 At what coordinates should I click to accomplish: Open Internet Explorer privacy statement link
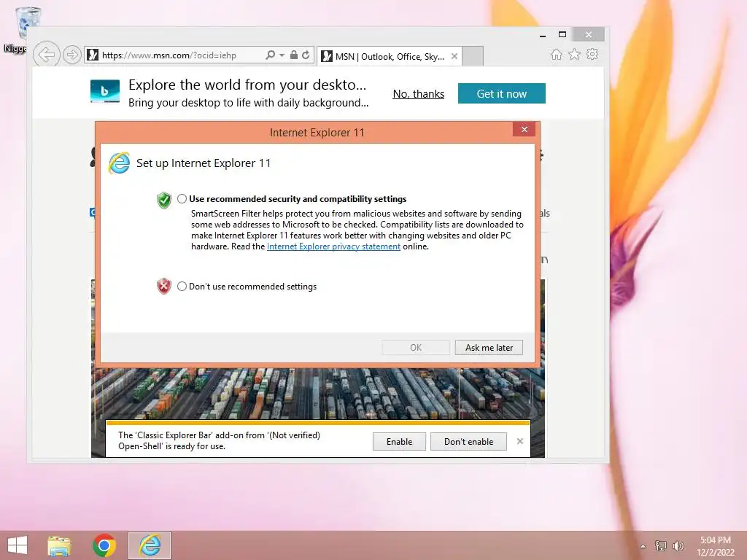[333, 246]
